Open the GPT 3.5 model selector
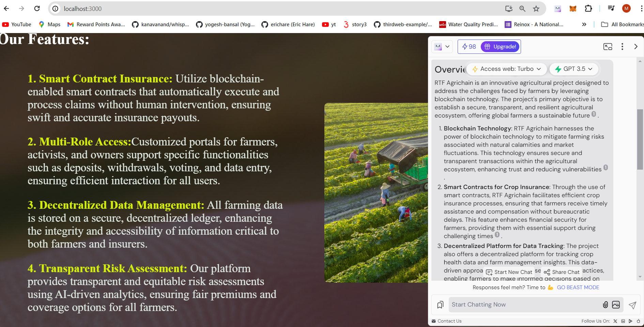 573,69
